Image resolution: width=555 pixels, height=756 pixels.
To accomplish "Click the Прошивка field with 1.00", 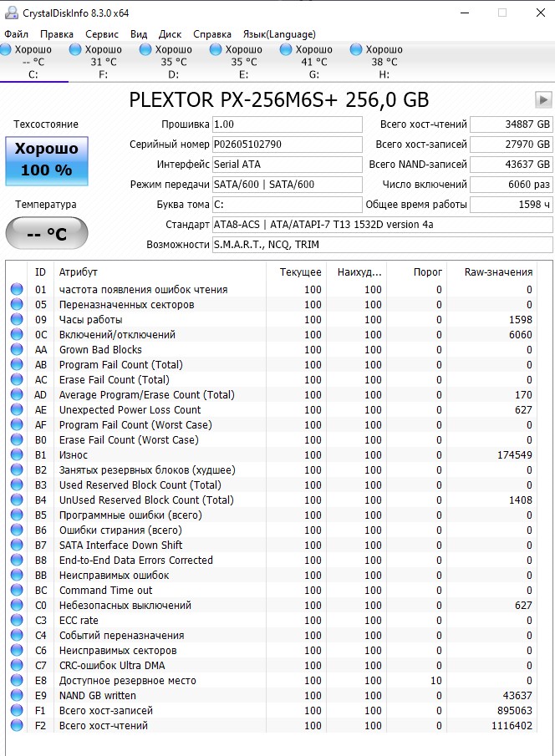I will click(288, 124).
